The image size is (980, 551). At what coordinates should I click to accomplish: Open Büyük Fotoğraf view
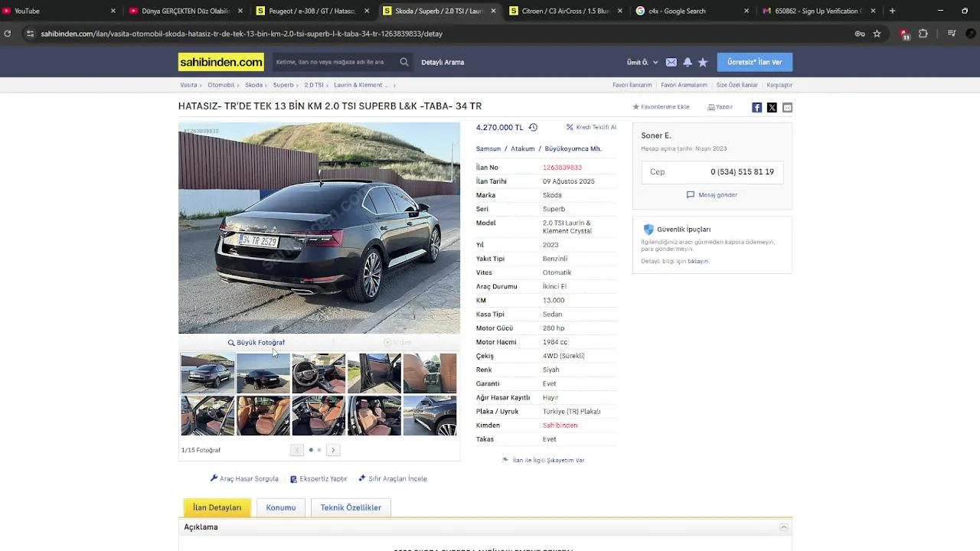(x=256, y=343)
